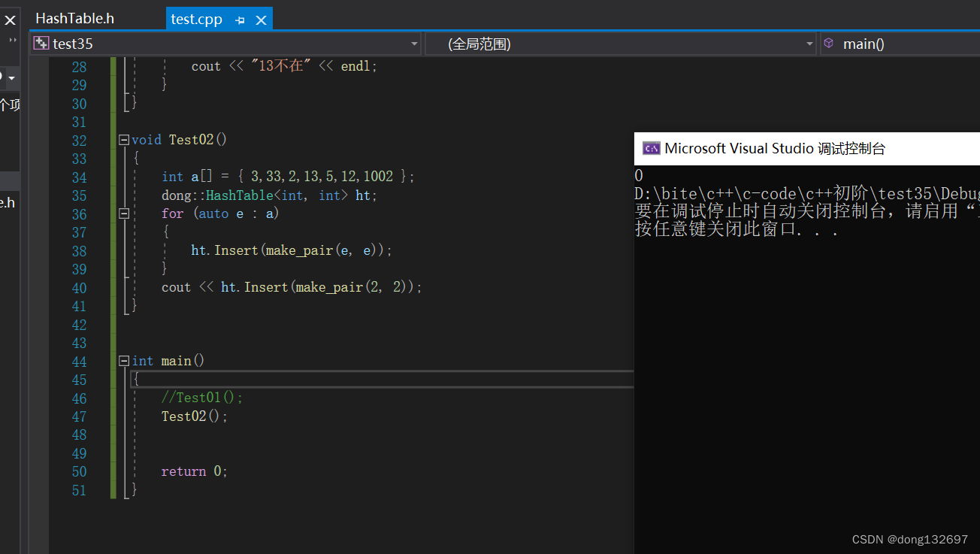Viewport: 980px width, 554px height.
Task: Select the test.cpp editor tab
Action: (197, 20)
